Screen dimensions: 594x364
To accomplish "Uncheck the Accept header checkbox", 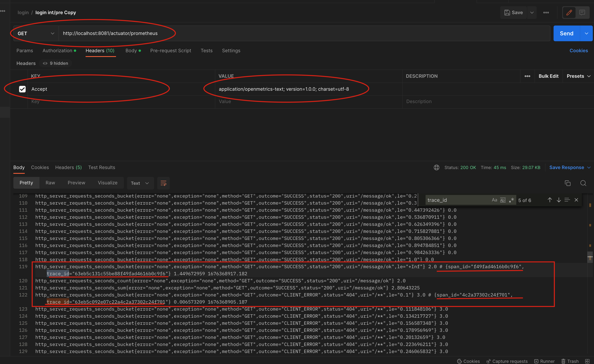I will (x=22, y=89).
